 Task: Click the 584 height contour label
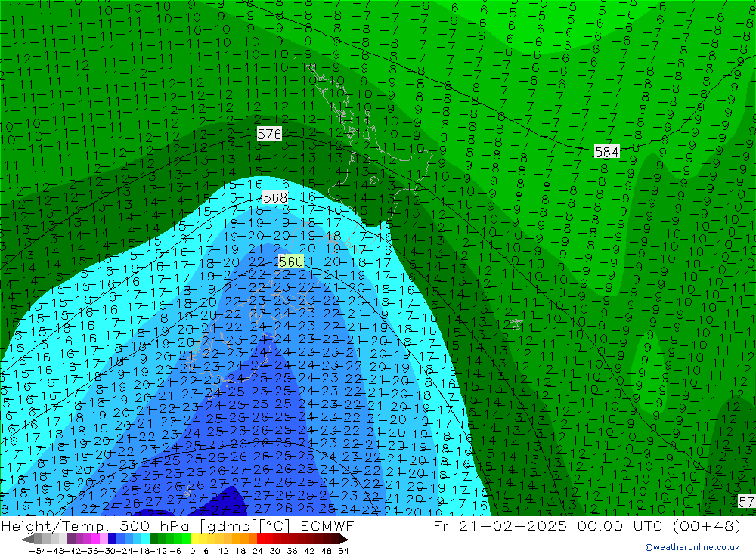tap(606, 152)
